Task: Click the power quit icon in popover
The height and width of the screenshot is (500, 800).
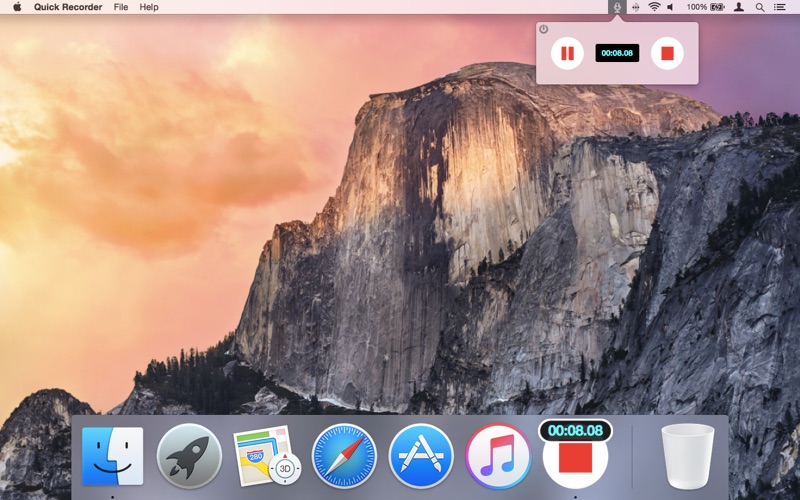Action: click(544, 29)
